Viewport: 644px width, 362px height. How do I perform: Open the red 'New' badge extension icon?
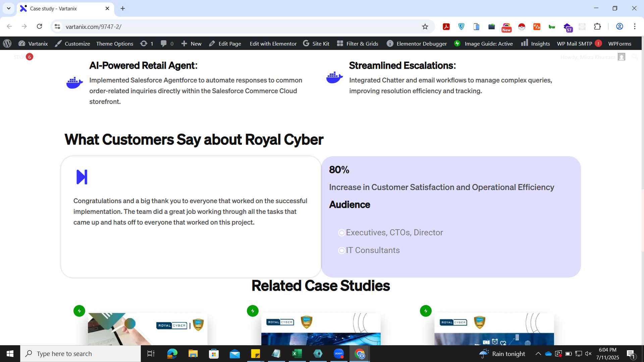506,27
